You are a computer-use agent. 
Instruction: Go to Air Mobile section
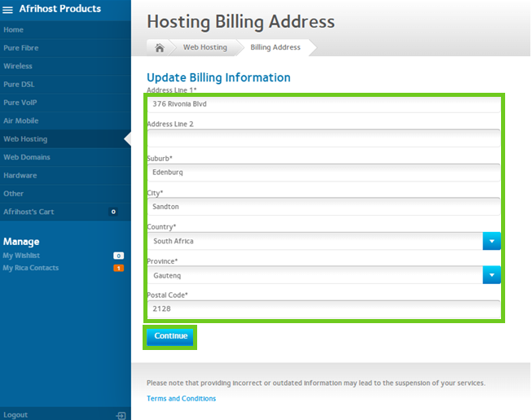(21, 120)
